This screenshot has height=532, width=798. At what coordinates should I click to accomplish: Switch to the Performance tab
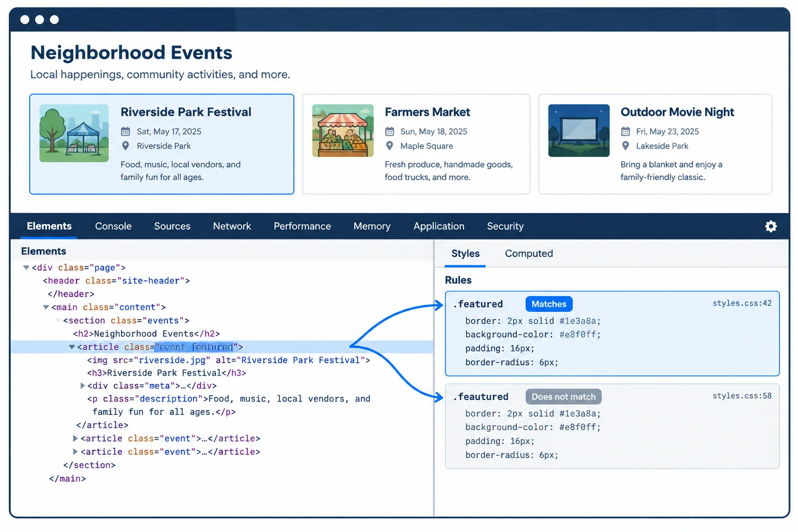(x=302, y=226)
